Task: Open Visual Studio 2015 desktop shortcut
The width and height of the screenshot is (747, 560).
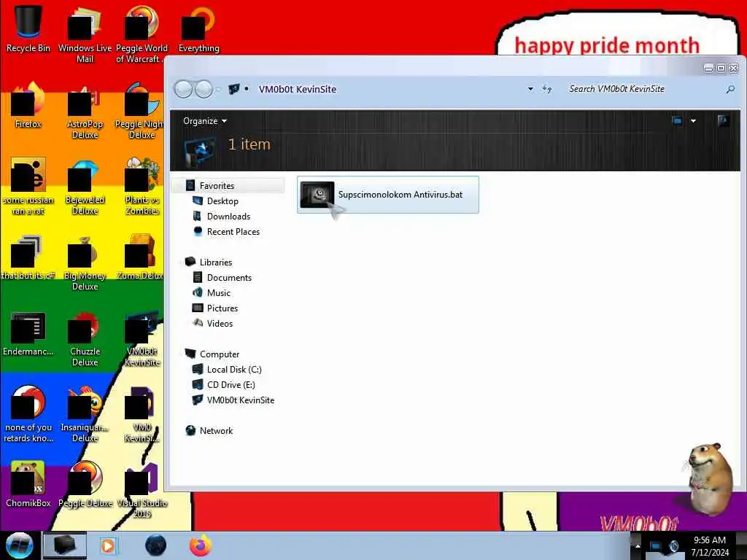Action: 142,490
